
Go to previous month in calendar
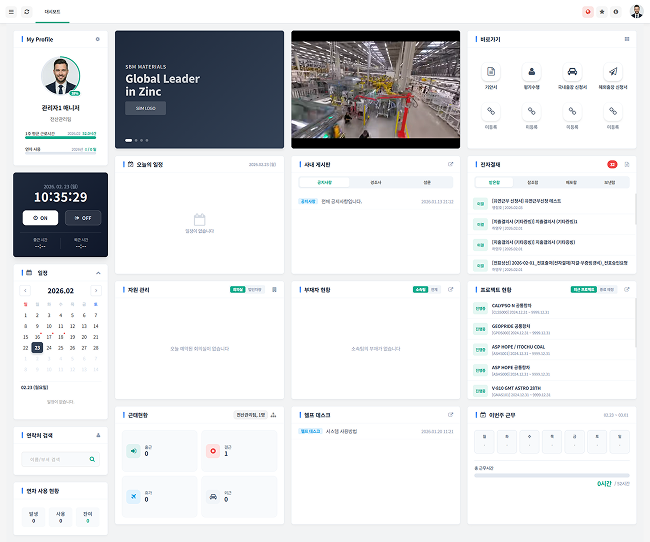27,291
